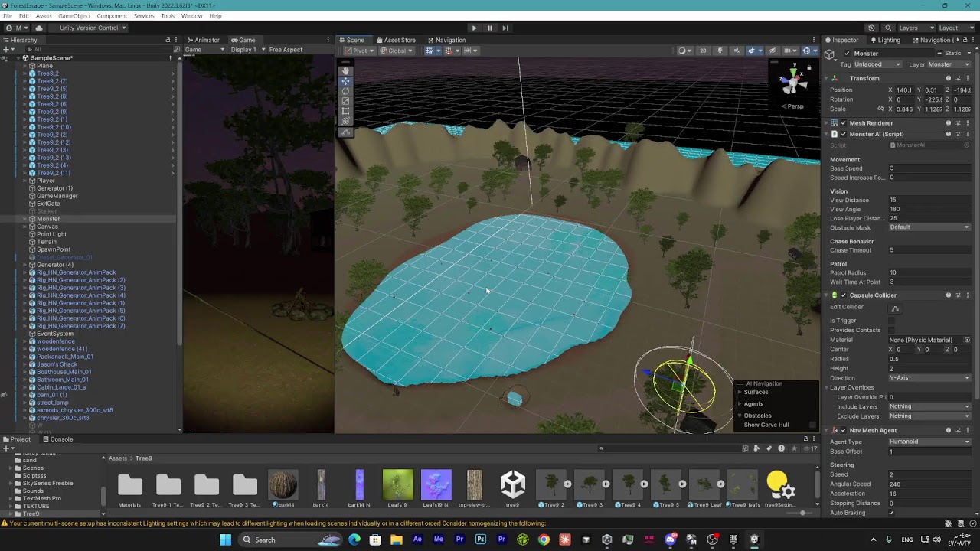
Task: Switch to the Console tab
Action: tap(57, 439)
